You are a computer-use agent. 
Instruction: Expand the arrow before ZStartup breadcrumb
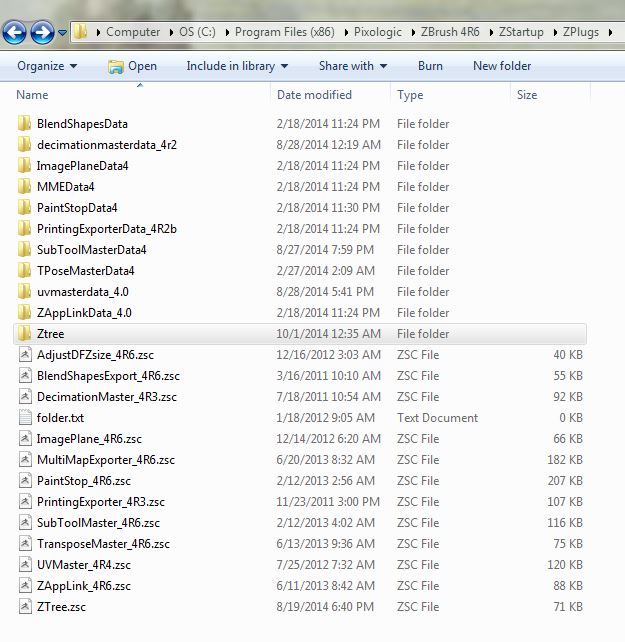[x=491, y=32]
